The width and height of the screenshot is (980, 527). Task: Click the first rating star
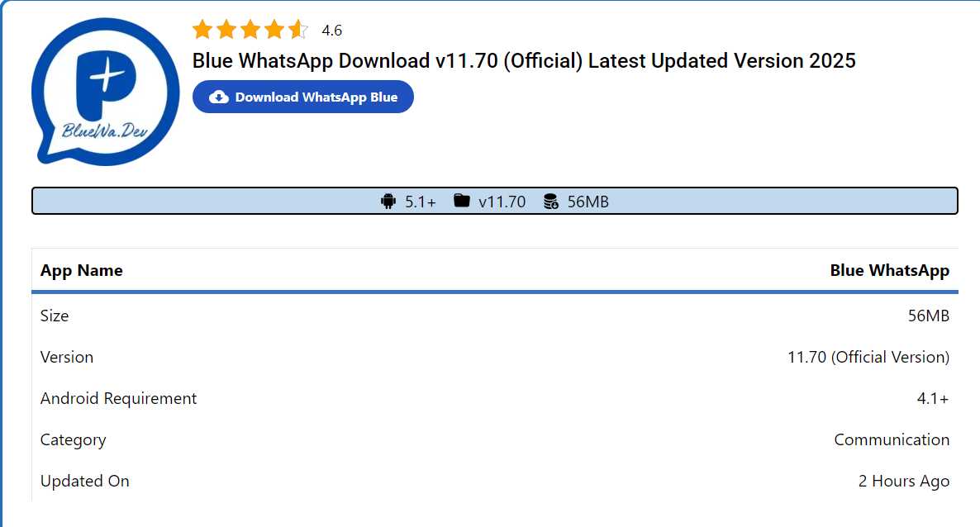click(x=202, y=30)
